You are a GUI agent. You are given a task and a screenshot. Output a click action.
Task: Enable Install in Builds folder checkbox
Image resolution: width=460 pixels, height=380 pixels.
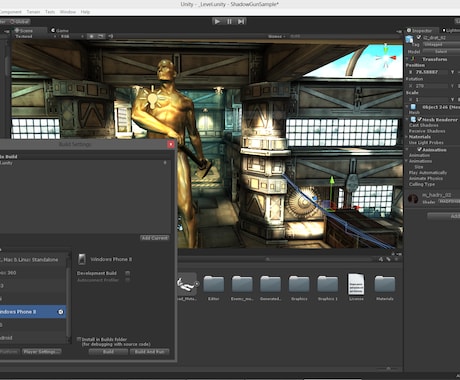click(79, 339)
